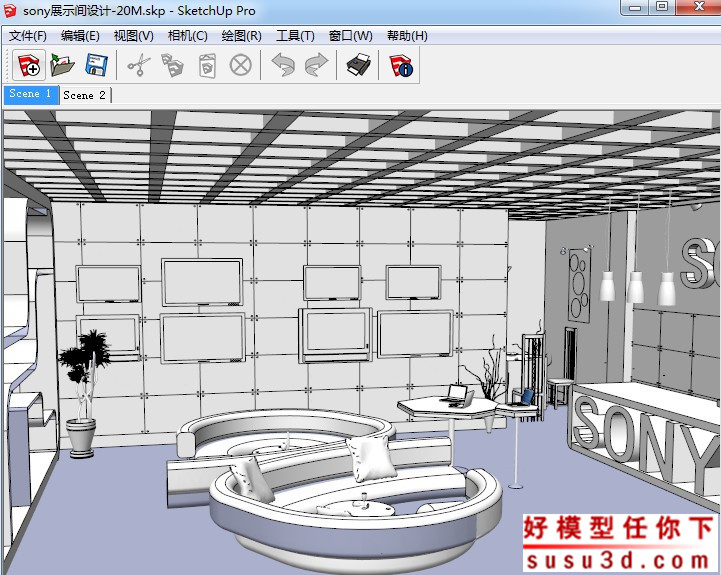Open the 相机(C) menu
Image resolution: width=721 pixels, height=575 pixels.
coord(188,36)
